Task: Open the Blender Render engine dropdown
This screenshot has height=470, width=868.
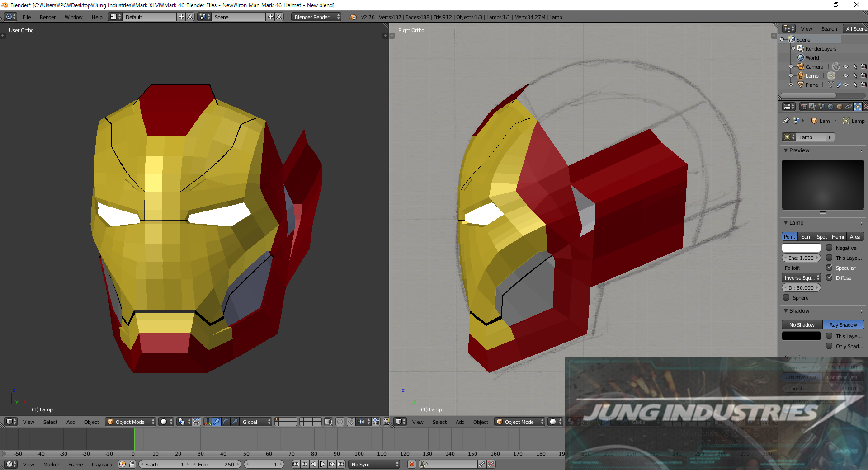Action: click(316, 17)
